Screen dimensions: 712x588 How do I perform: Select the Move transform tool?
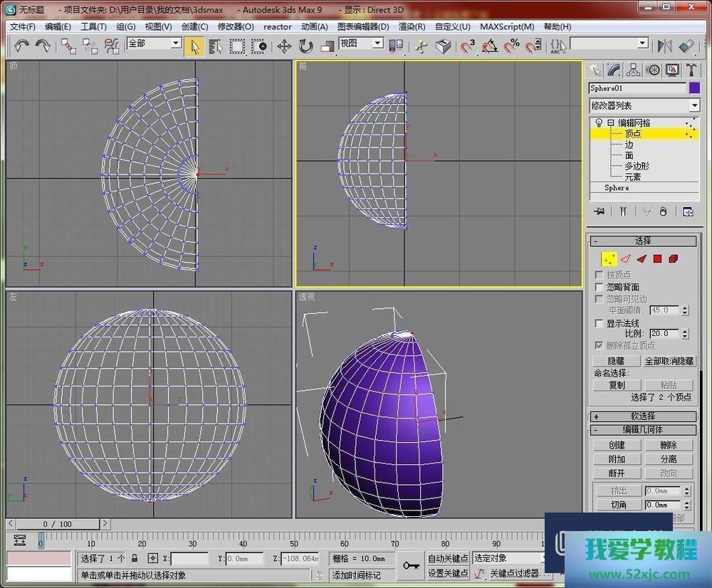tap(284, 46)
